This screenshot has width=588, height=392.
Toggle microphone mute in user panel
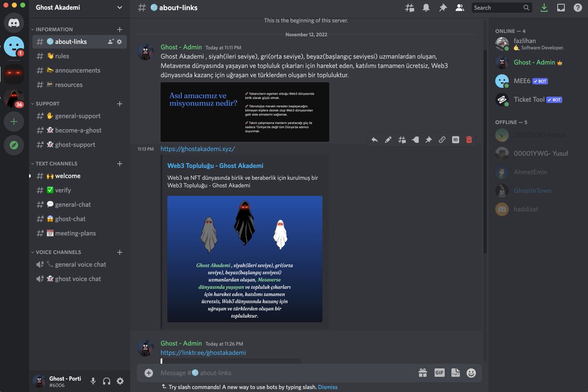tap(93, 381)
